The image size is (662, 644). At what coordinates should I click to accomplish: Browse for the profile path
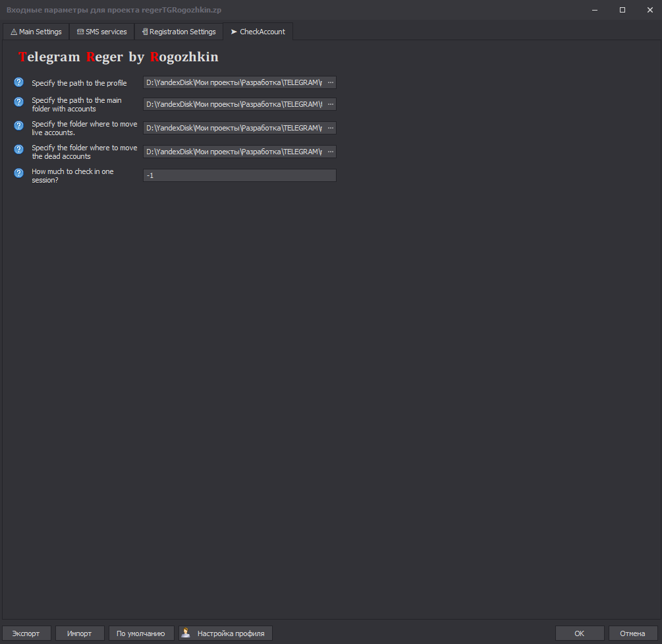(x=331, y=82)
